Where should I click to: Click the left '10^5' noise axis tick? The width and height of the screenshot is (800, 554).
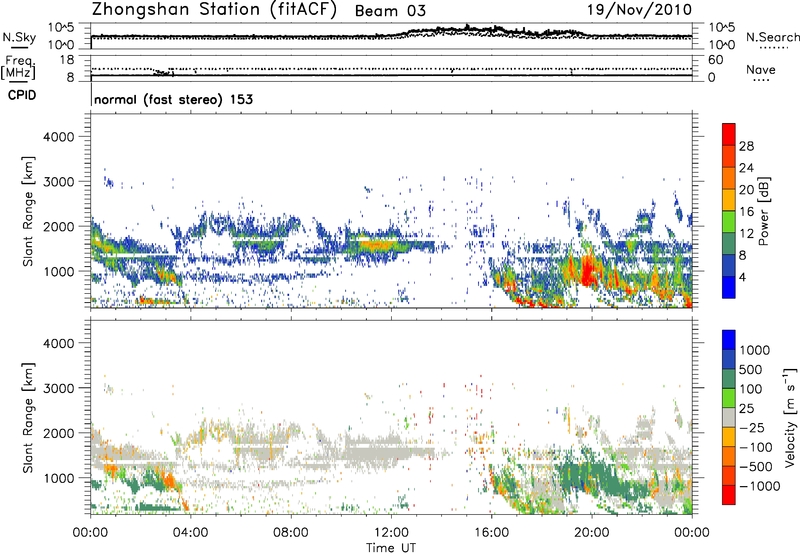click(x=61, y=28)
